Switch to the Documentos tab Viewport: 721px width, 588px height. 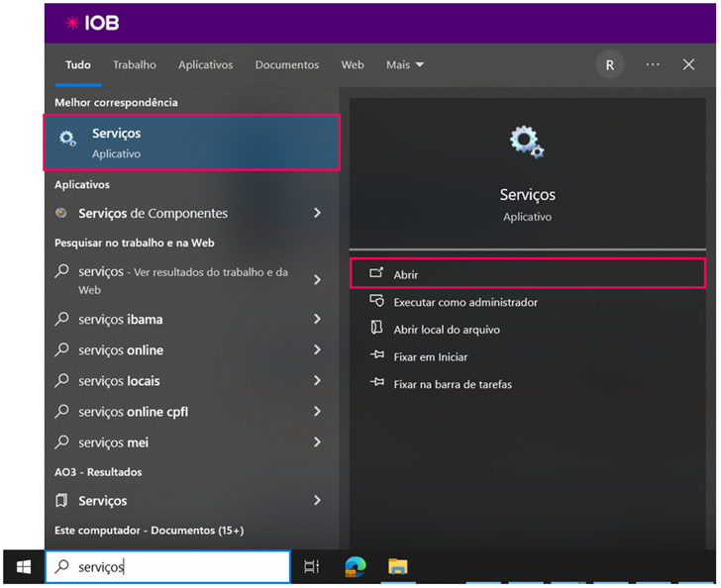(x=287, y=64)
